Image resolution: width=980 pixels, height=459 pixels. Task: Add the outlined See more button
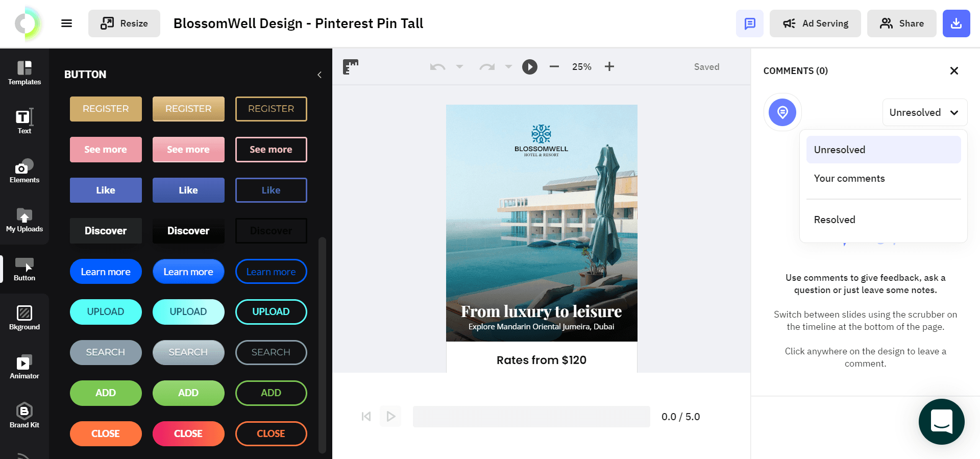pyautogui.click(x=271, y=150)
